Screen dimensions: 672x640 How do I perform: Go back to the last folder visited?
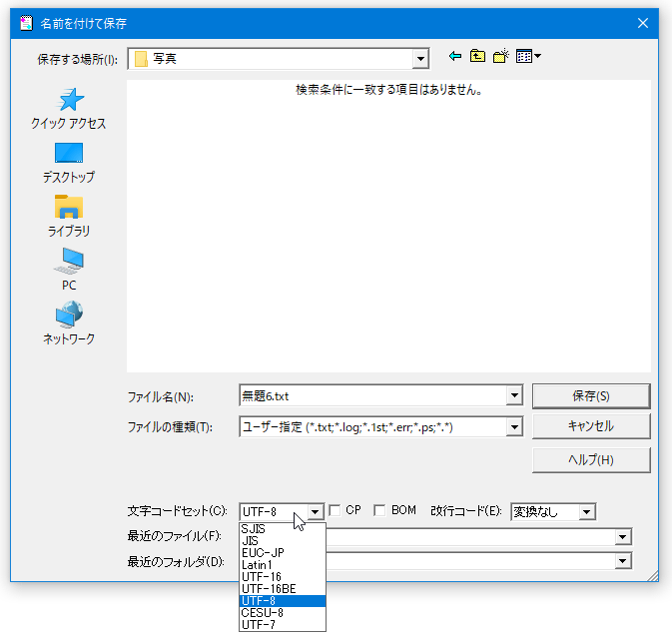455,56
